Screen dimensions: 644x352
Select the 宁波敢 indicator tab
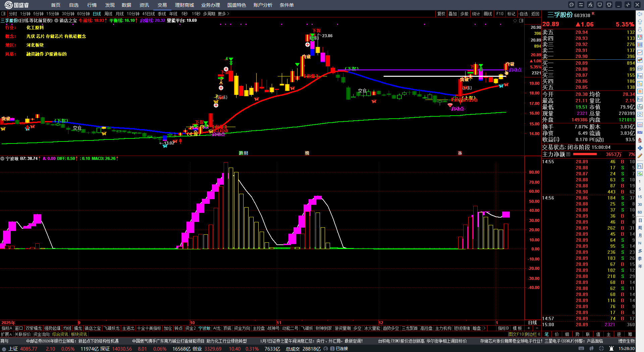click(x=204, y=328)
